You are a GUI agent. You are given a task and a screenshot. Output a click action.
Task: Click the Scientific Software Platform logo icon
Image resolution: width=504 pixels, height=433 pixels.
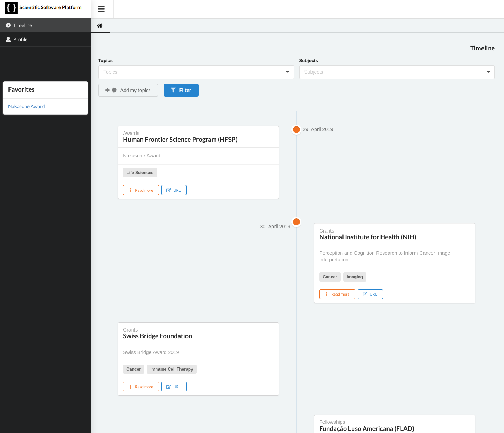coord(11,8)
